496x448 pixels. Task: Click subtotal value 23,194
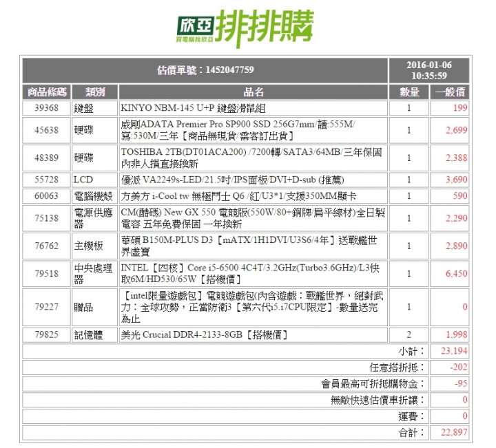pyautogui.click(x=454, y=351)
